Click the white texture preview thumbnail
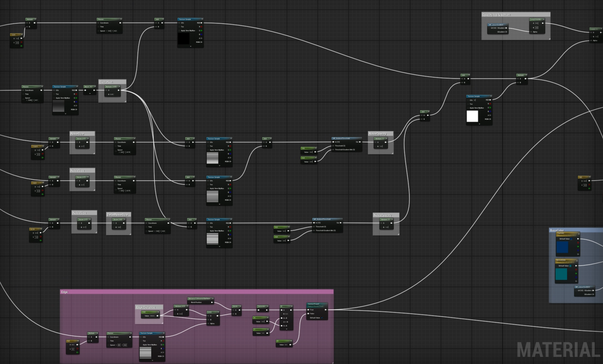This screenshot has width=603, height=364. [472, 116]
